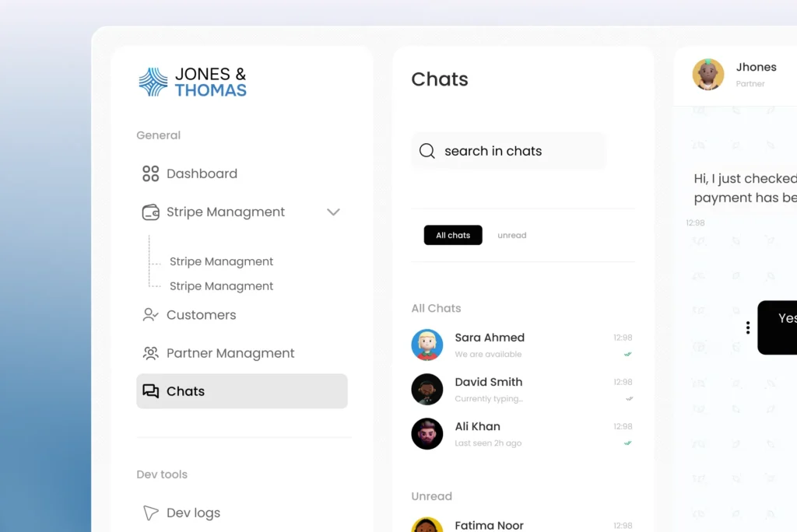Switch to the unread tab
This screenshot has width=797, height=532.
[x=512, y=235]
